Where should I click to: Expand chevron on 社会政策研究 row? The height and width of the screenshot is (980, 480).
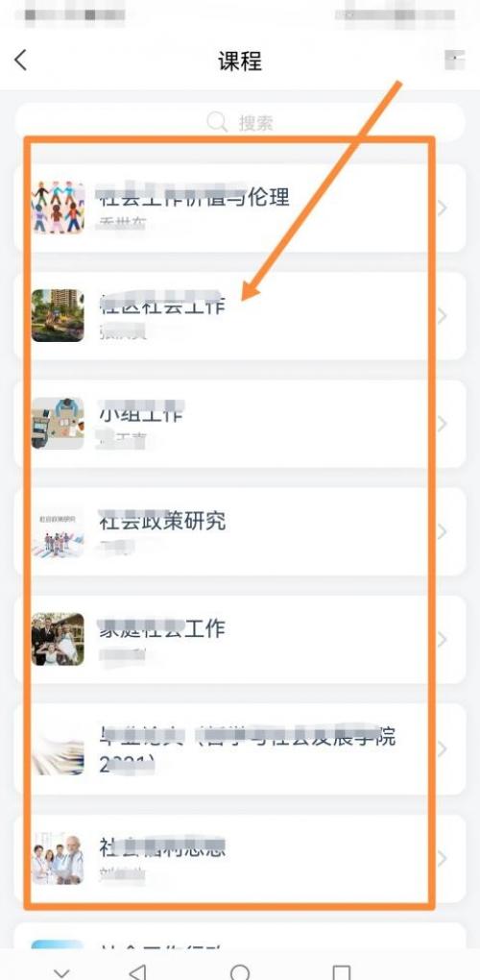point(442,532)
